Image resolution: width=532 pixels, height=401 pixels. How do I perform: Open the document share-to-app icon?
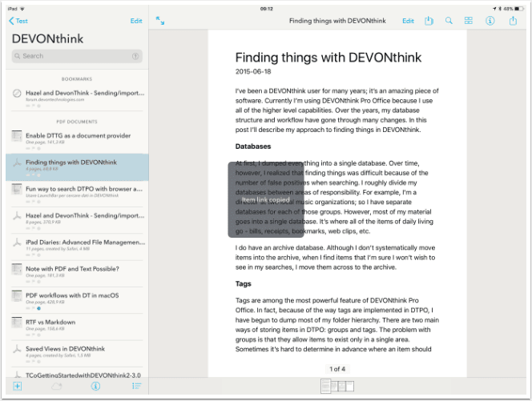click(x=429, y=21)
